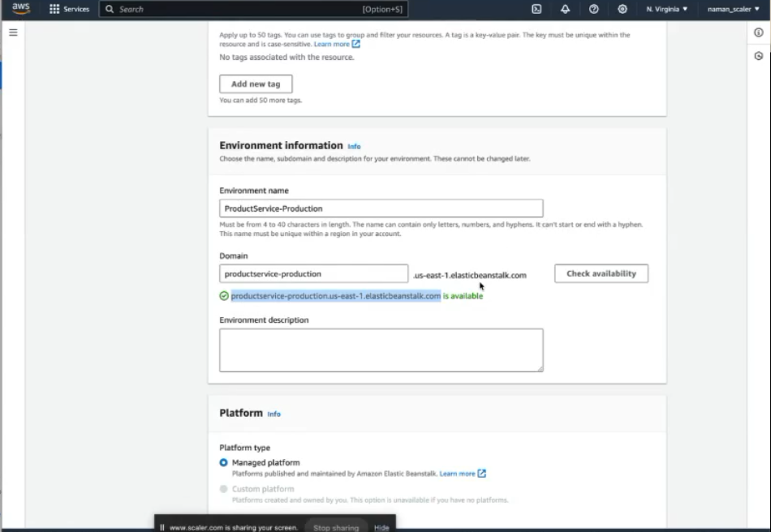Screen dimensions: 771x532
Task: Select the Managed platform radio button
Action: (x=224, y=462)
